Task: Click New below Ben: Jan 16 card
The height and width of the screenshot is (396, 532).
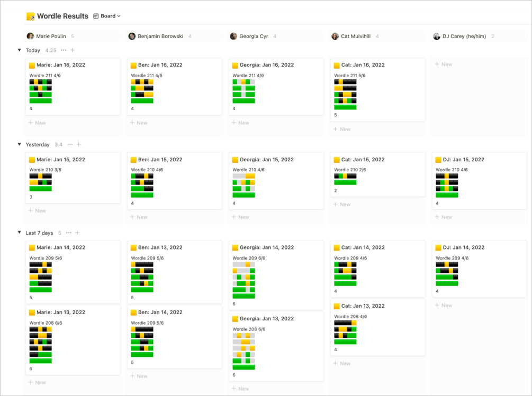Action: (x=139, y=123)
